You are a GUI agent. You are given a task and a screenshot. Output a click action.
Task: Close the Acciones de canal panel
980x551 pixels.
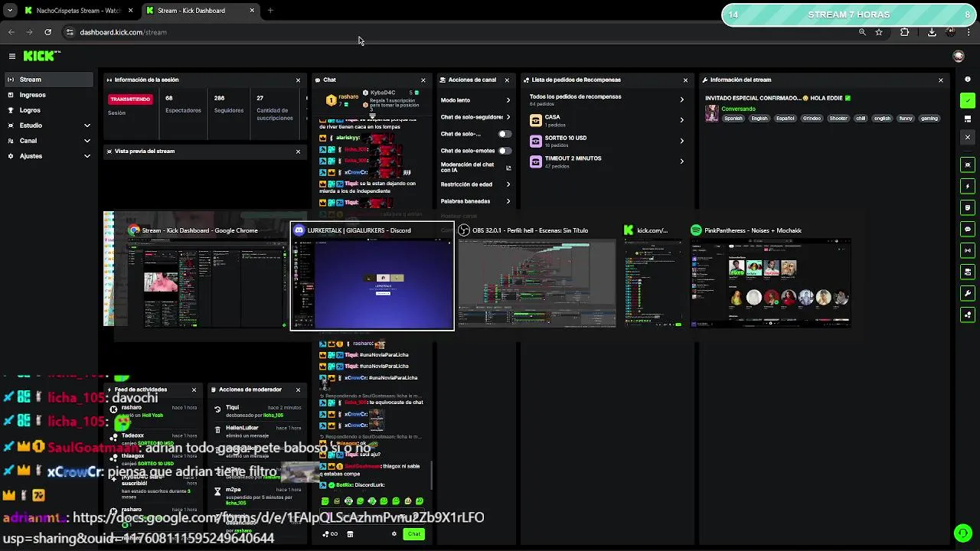(x=506, y=80)
